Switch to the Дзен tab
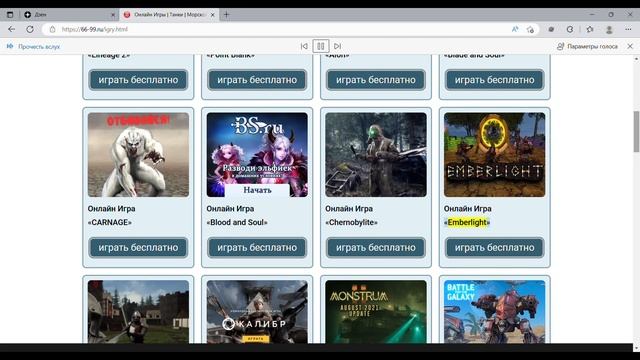Viewport: 640px width, 360px height. tap(69, 15)
